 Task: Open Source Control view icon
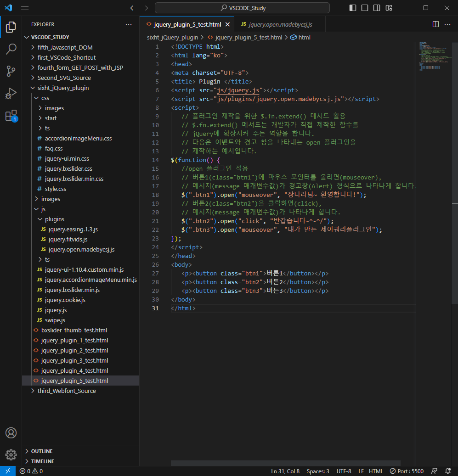(x=11, y=71)
